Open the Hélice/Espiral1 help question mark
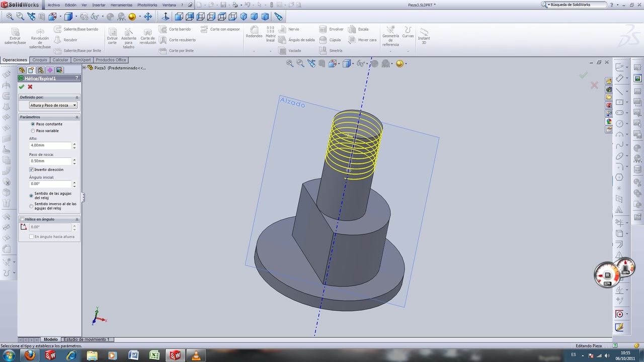Image resolution: width=644 pixels, height=362 pixels. pos(77,78)
